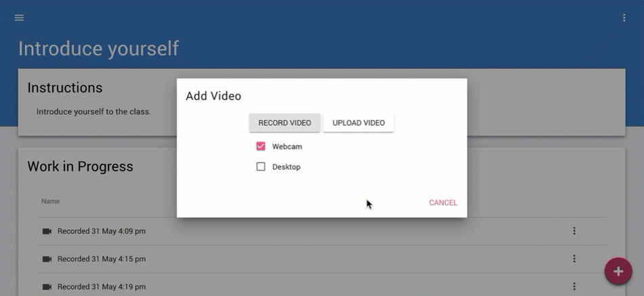This screenshot has width=644, height=296.
Task: Open the top-right vertical dots menu
Action: (624, 18)
